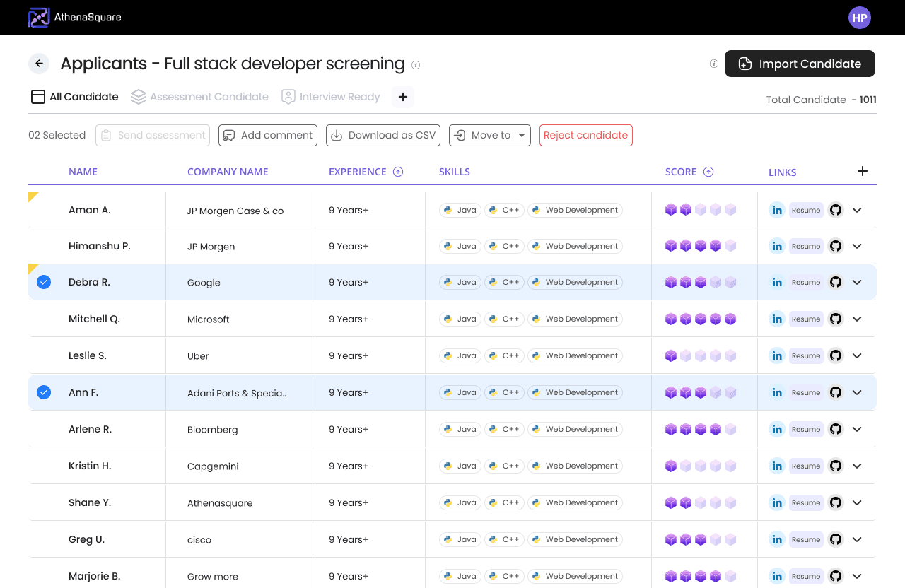Open Kristin H.'s Resume link
905x588 pixels.
(x=806, y=466)
